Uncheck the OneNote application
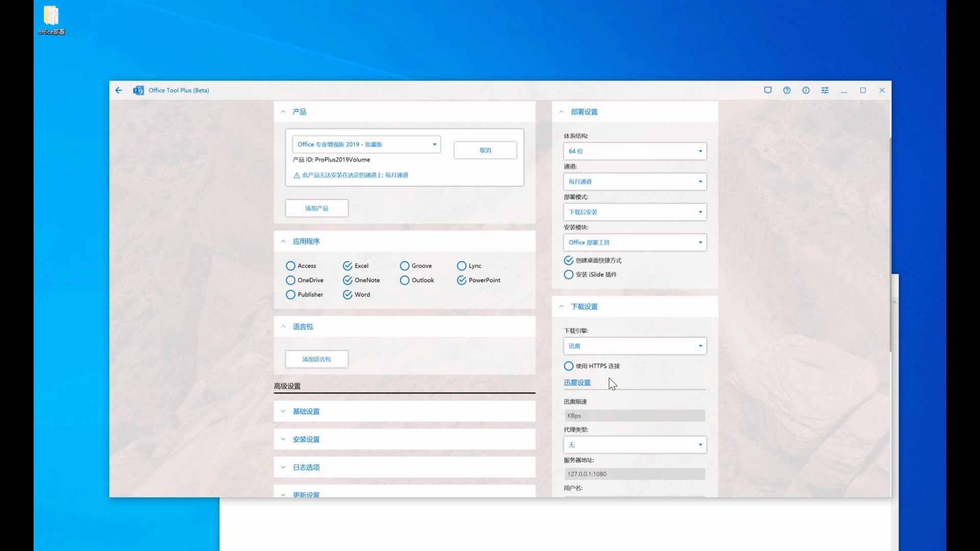The height and width of the screenshot is (551, 980). pos(348,280)
